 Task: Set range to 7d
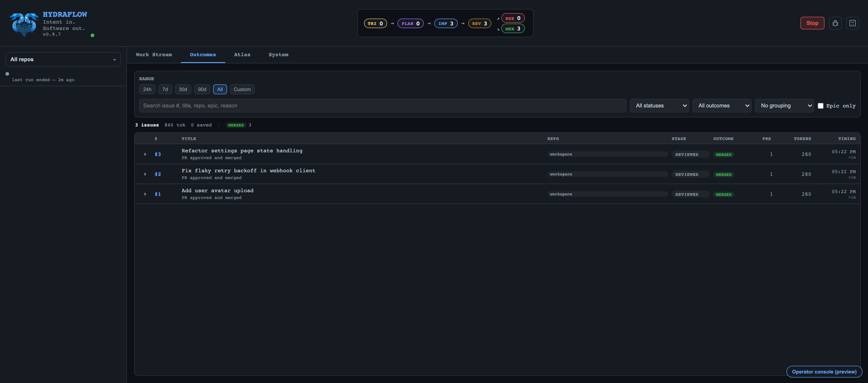click(x=165, y=89)
